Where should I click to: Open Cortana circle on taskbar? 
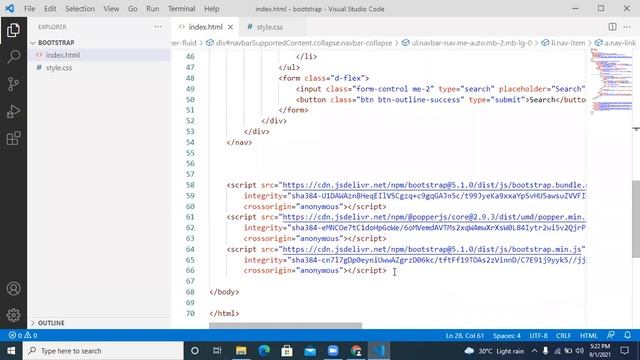coord(195,351)
